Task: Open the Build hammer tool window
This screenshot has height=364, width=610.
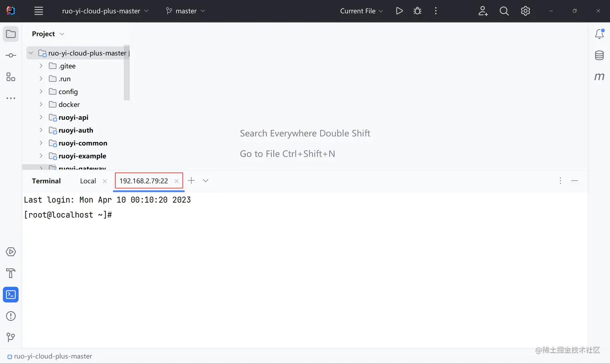Action: click(11, 273)
